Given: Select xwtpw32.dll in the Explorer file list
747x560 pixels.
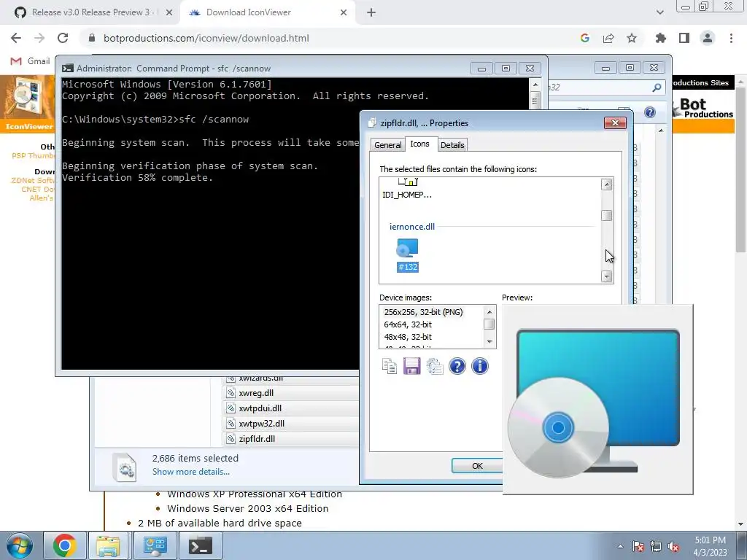Looking at the screenshot, I should click(262, 424).
